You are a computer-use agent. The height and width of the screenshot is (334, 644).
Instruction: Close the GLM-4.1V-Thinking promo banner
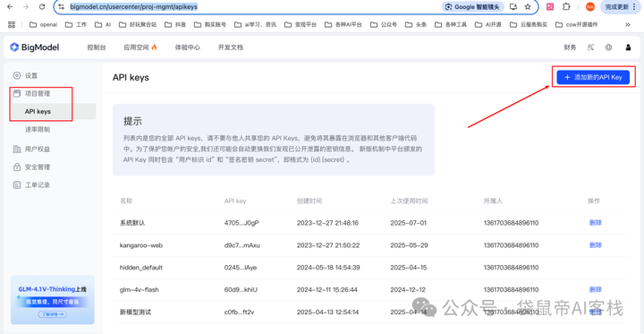87,282
